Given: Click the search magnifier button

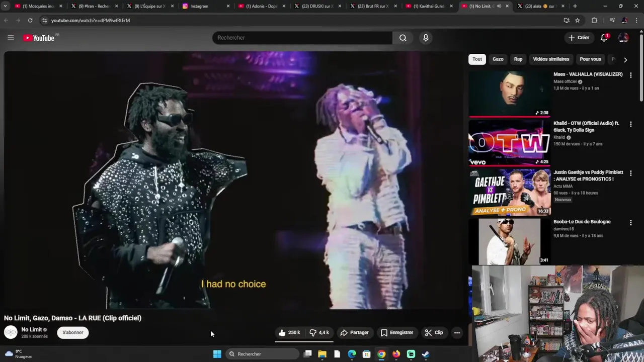Looking at the screenshot, I should point(403,38).
